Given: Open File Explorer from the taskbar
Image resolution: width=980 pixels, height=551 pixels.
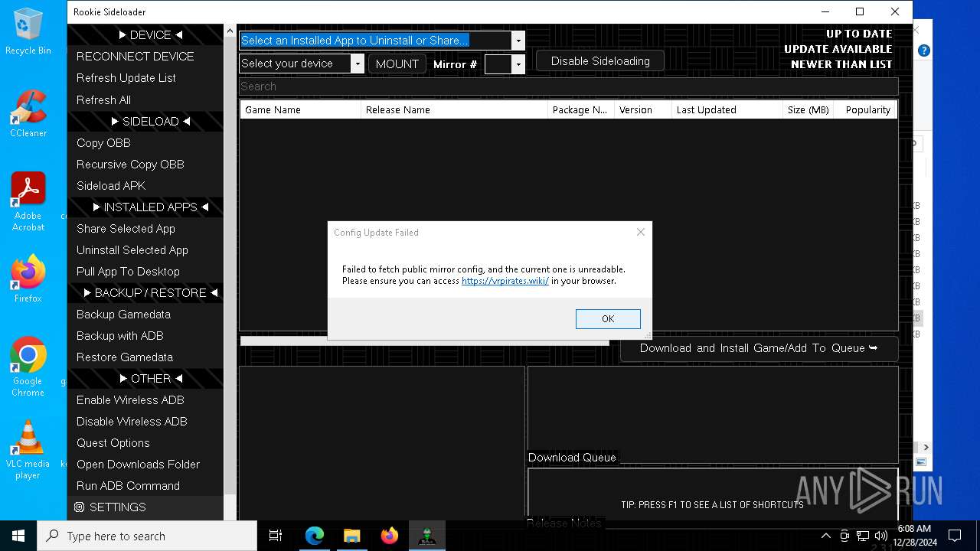Looking at the screenshot, I should pos(352,536).
